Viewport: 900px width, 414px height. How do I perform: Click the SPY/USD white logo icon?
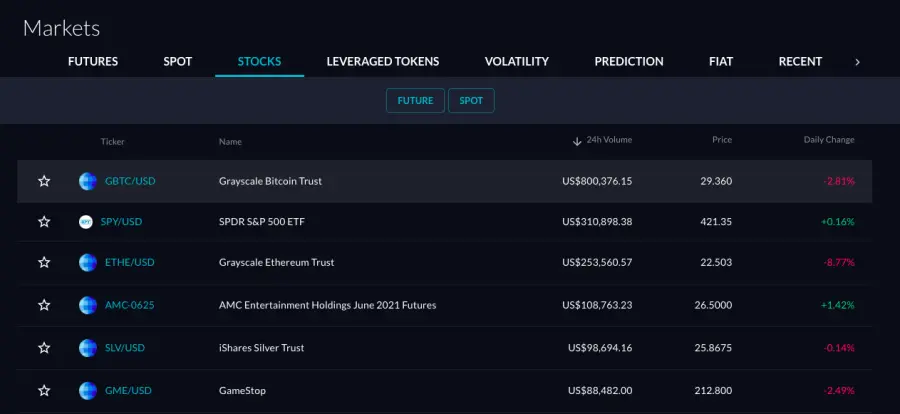point(86,222)
